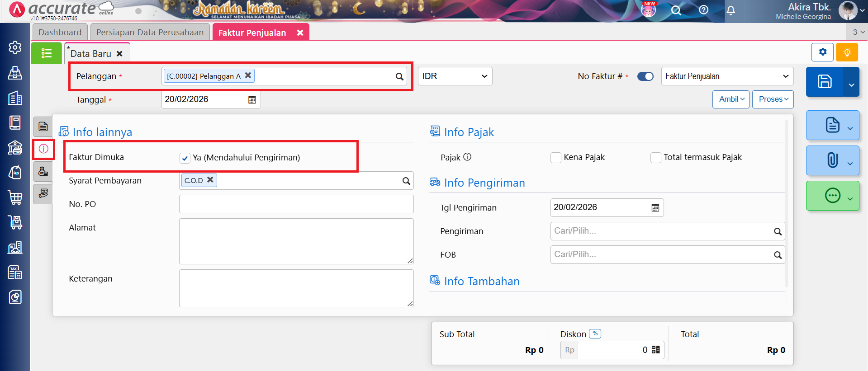Click into the No. PO field
The width and height of the screenshot is (868, 371).
point(296,204)
